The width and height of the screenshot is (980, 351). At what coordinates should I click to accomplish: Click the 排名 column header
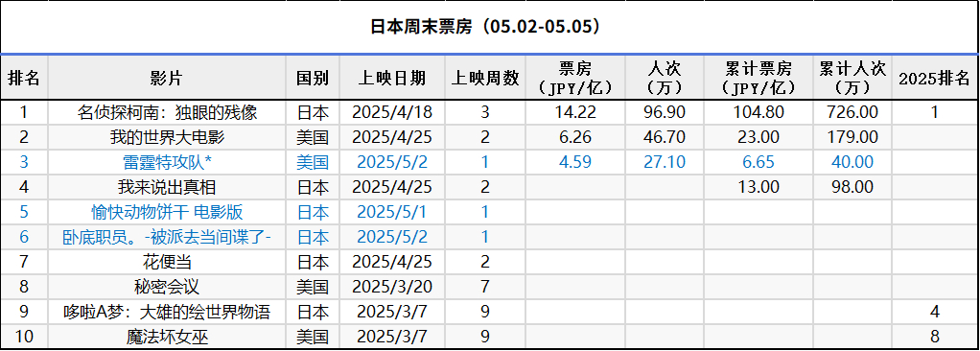pyautogui.click(x=24, y=78)
